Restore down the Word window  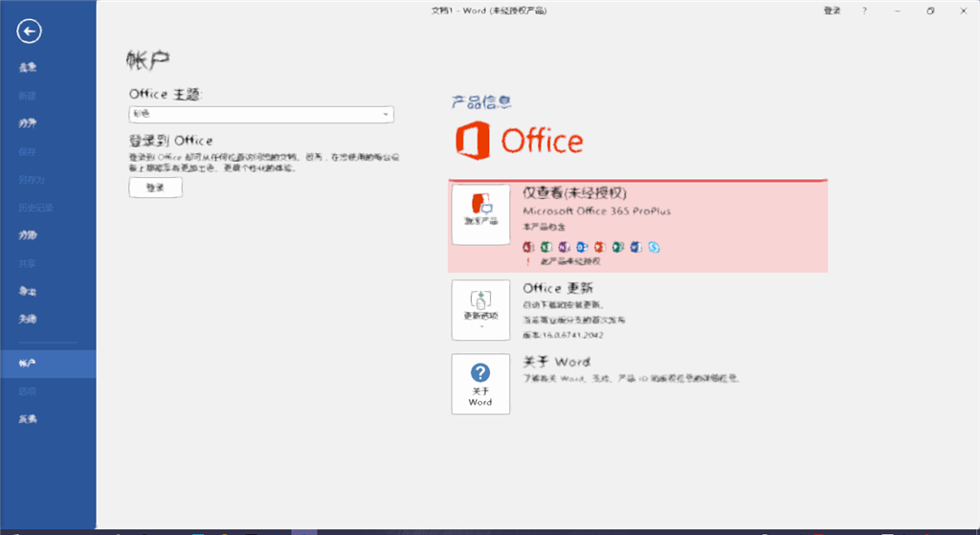930,11
